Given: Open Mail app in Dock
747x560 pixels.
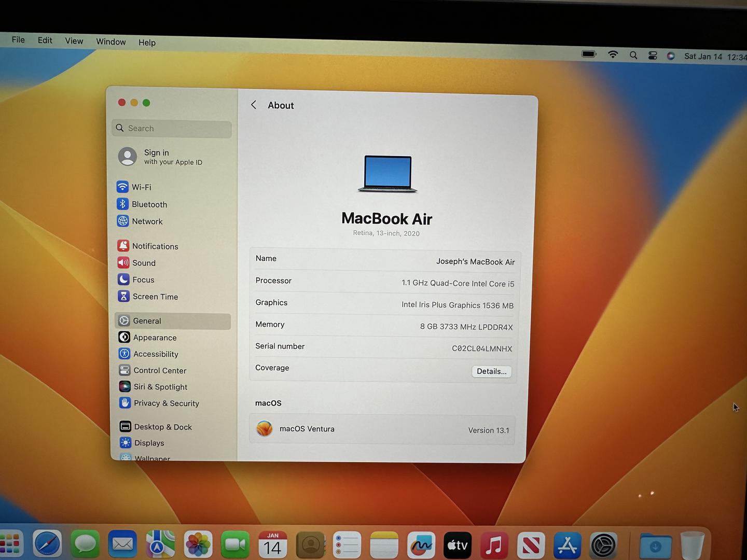Looking at the screenshot, I should [122, 544].
